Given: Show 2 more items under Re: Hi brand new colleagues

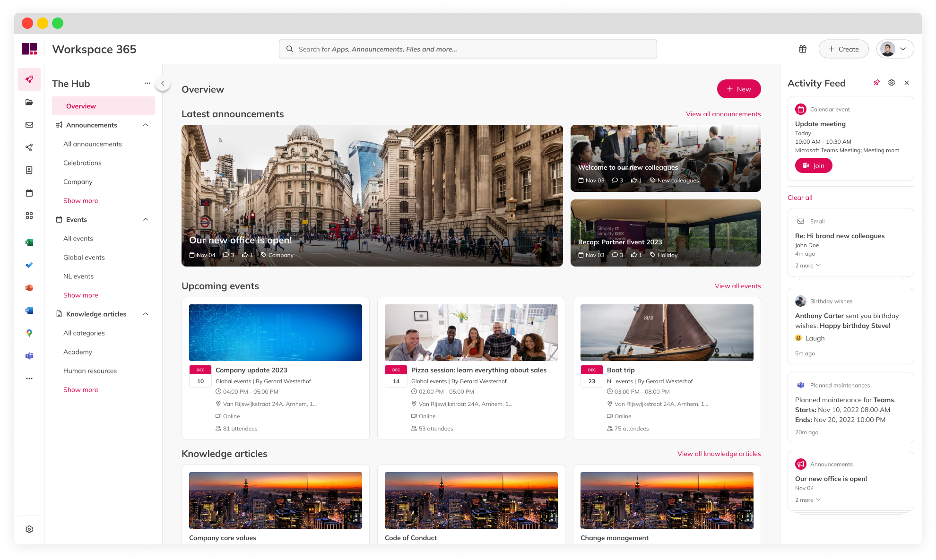Looking at the screenshot, I should click(807, 265).
